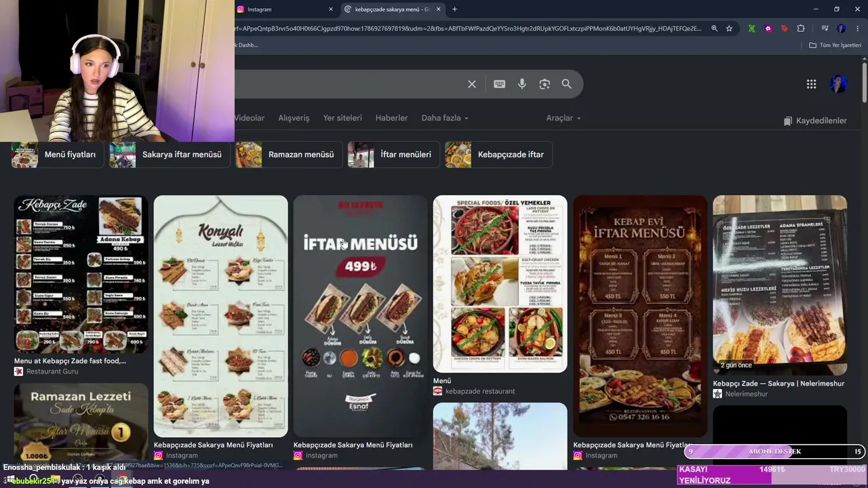868x488 pixels.
Task: Close the kebapçızade sakarya menü tab
Action: [x=438, y=9]
